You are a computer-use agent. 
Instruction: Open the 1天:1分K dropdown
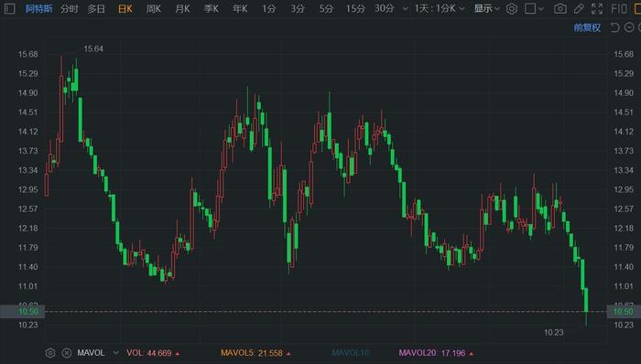pos(439,8)
